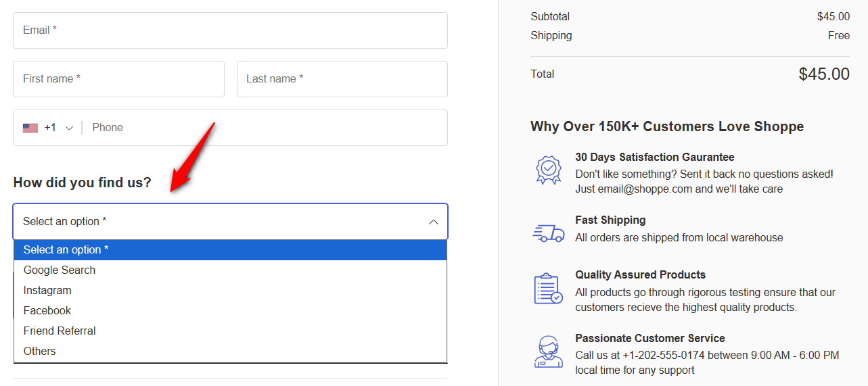Select Others from the dropdown

pos(230,352)
